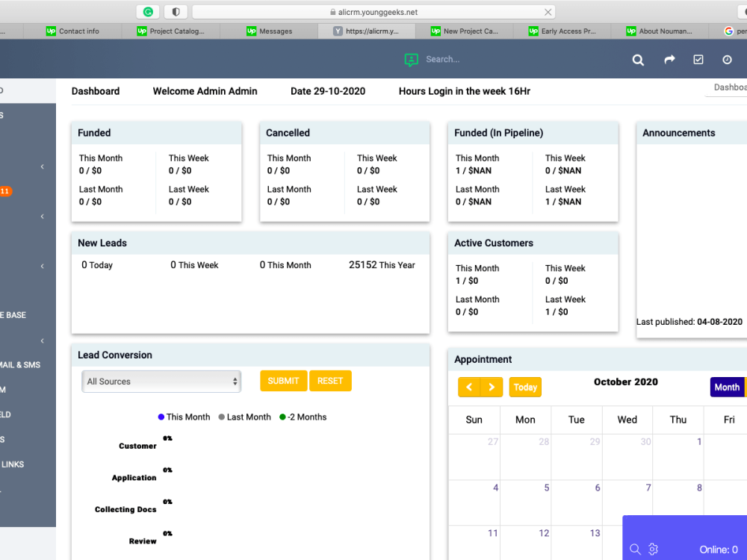Toggle the 'Last Month' series in Lead Conversion legend
747x560 pixels.
244,417
